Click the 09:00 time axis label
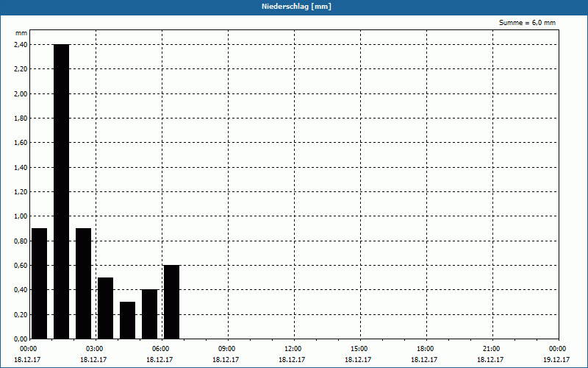Image resolution: width=588 pixels, height=368 pixels. coord(227,349)
